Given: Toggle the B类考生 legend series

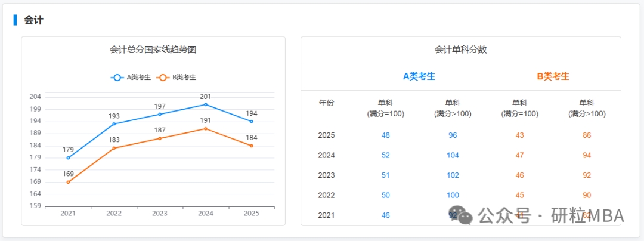Looking at the screenshot, I should click(176, 77).
